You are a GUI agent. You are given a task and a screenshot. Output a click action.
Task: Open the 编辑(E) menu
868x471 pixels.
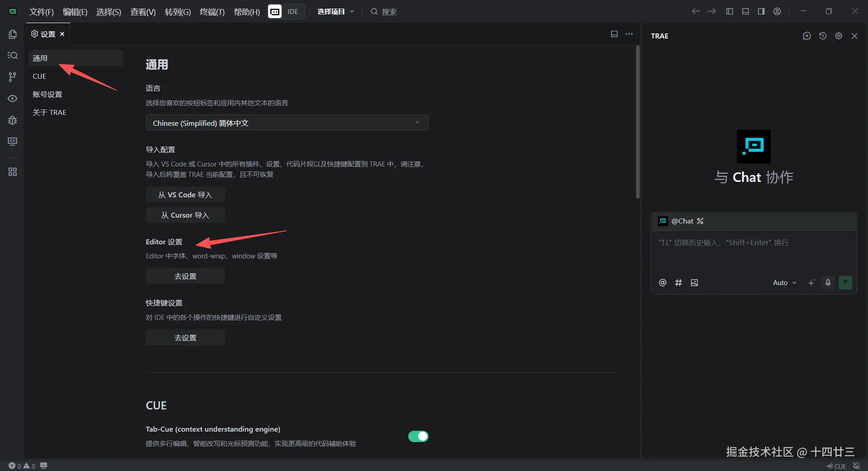pos(75,12)
